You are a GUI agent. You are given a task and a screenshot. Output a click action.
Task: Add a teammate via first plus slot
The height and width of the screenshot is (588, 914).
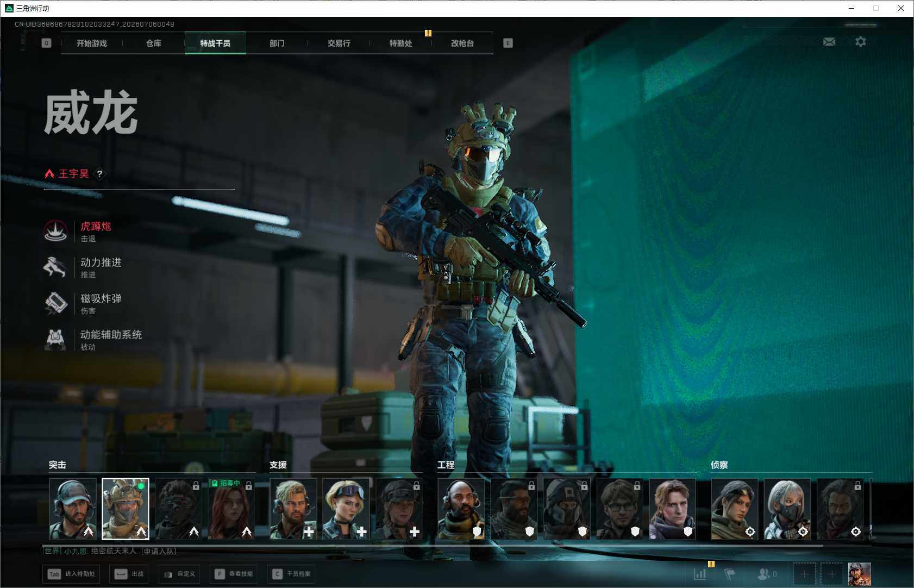pyautogui.click(x=804, y=574)
